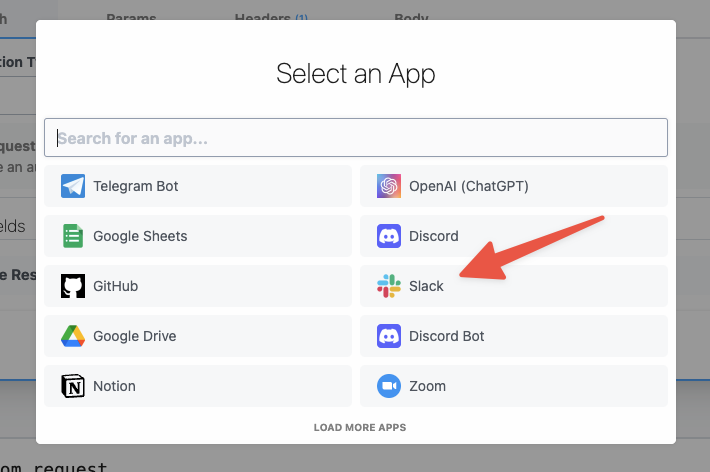The width and height of the screenshot is (710, 472).
Task: Select the Discord app label
Action: (434, 236)
